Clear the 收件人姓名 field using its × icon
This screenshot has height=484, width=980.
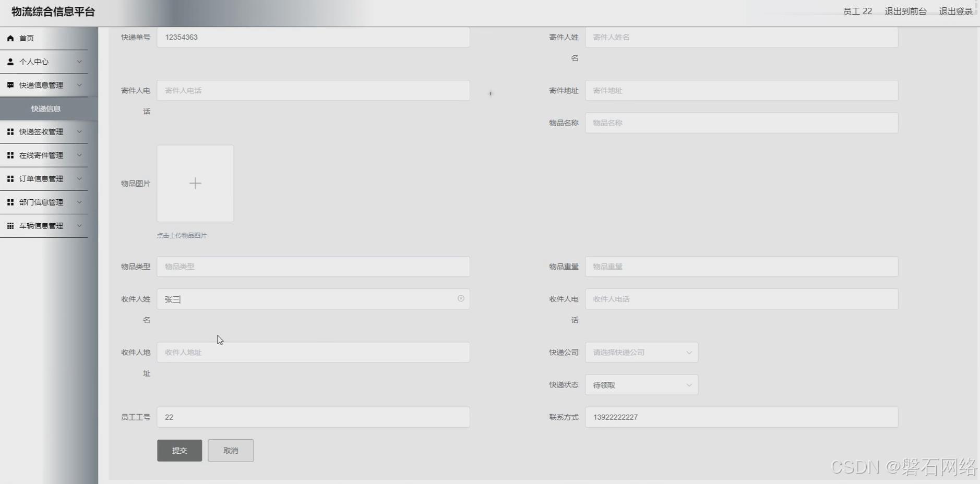coord(461,298)
